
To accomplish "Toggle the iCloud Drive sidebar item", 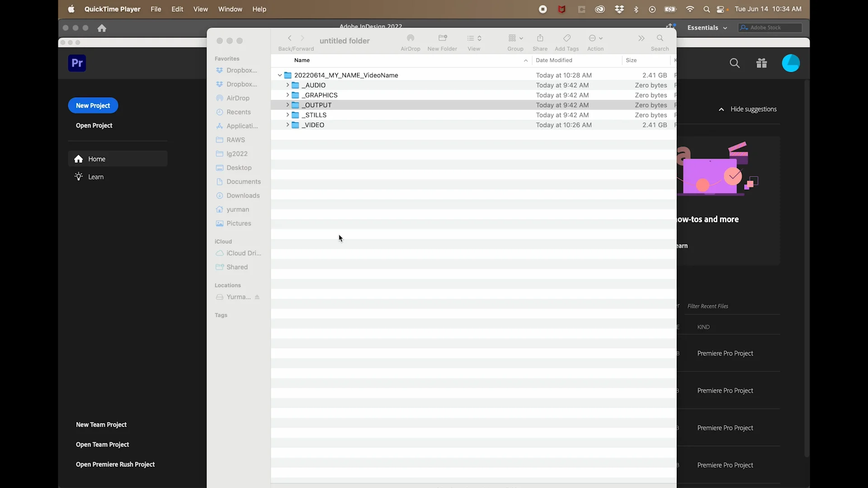I will [243, 253].
